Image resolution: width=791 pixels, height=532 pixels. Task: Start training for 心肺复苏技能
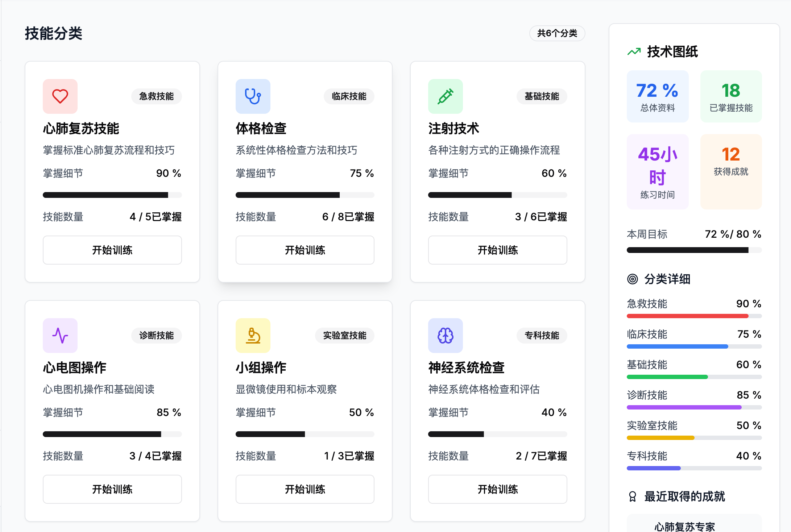pos(112,250)
